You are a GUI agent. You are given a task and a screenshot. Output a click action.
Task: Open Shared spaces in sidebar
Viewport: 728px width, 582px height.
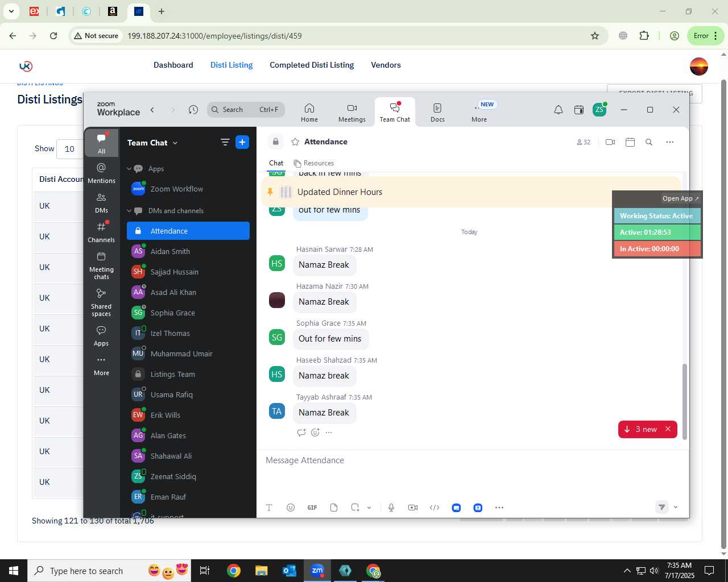[x=102, y=302]
